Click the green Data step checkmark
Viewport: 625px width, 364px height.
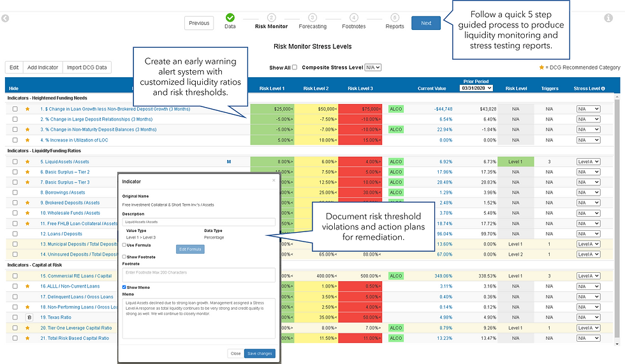[x=230, y=17]
